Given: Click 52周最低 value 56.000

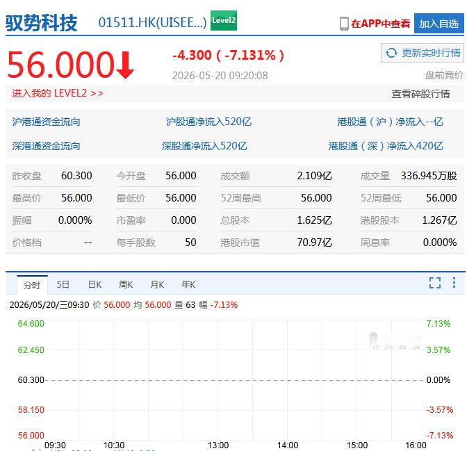Looking at the screenshot, I should pyautogui.click(x=441, y=198).
